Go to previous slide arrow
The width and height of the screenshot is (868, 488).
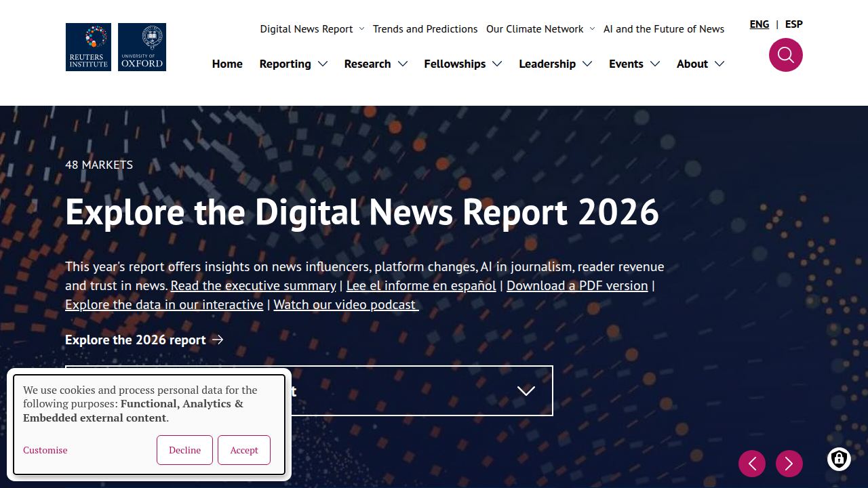pyautogui.click(x=752, y=464)
